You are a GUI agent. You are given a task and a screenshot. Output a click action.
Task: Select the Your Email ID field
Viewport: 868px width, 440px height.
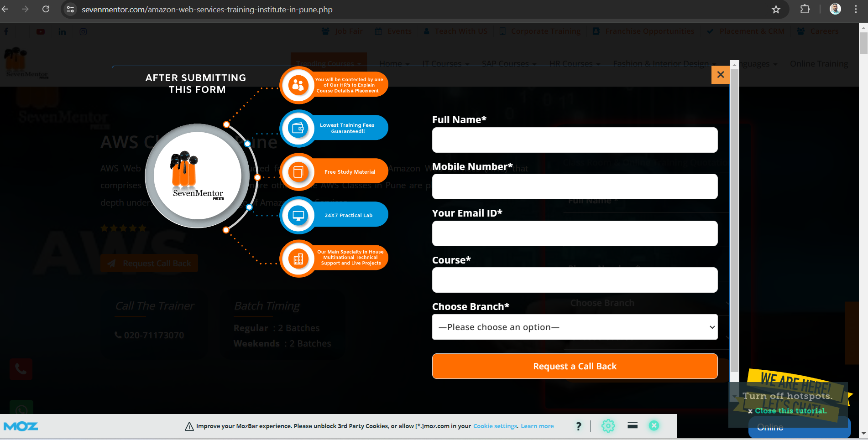pos(575,233)
